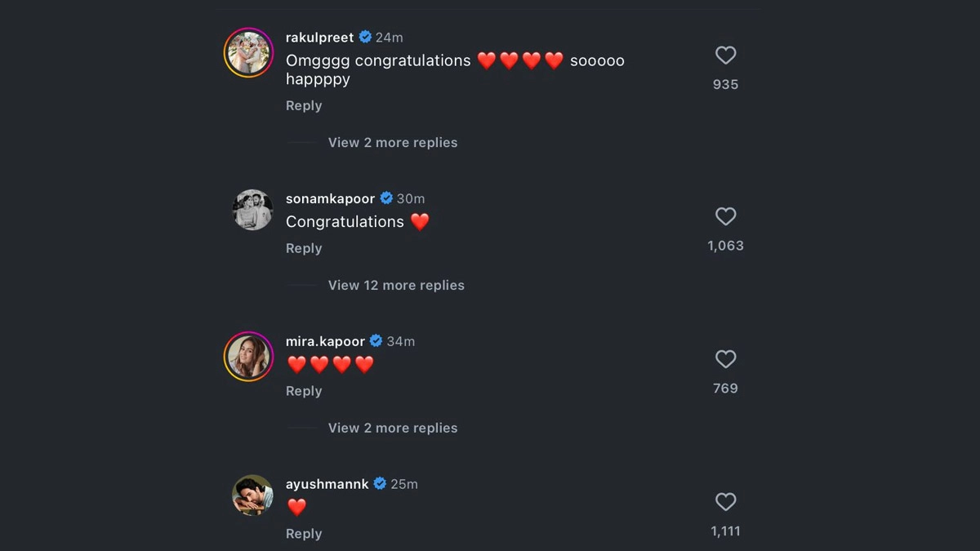Screen dimensions: 980x551
Task: View mira.kapoor's story avatar
Action: point(248,356)
